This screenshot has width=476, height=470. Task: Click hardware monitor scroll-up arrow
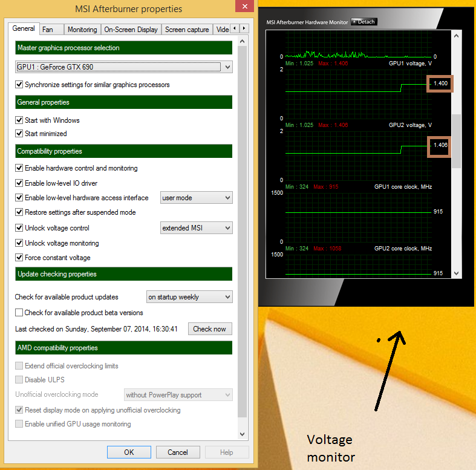[x=456, y=36]
